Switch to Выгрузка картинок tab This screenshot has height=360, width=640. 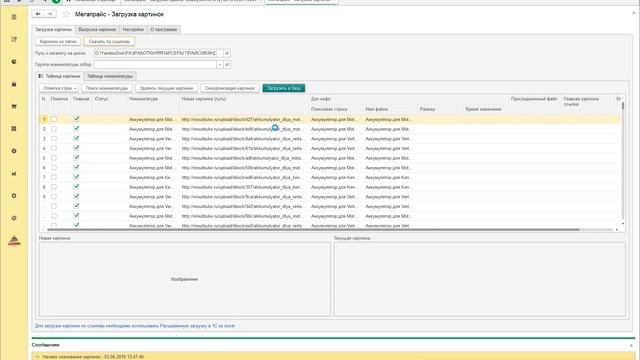[97, 30]
